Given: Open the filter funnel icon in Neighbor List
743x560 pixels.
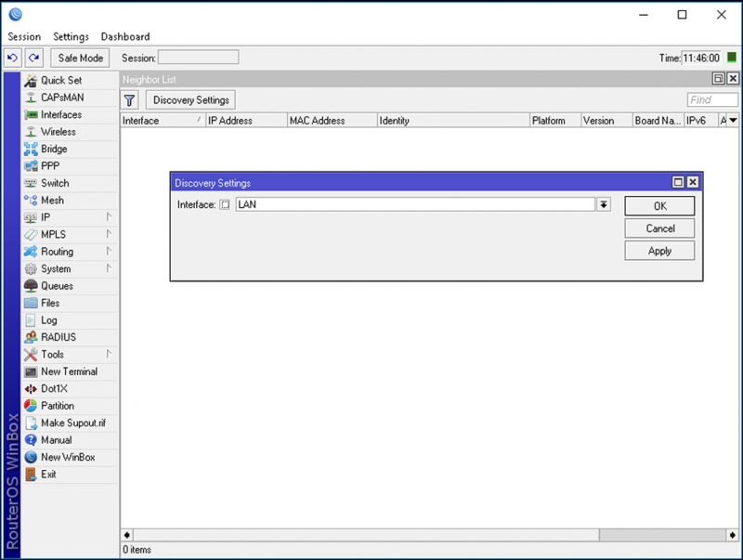Looking at the screenshot, I should point(130,100).
